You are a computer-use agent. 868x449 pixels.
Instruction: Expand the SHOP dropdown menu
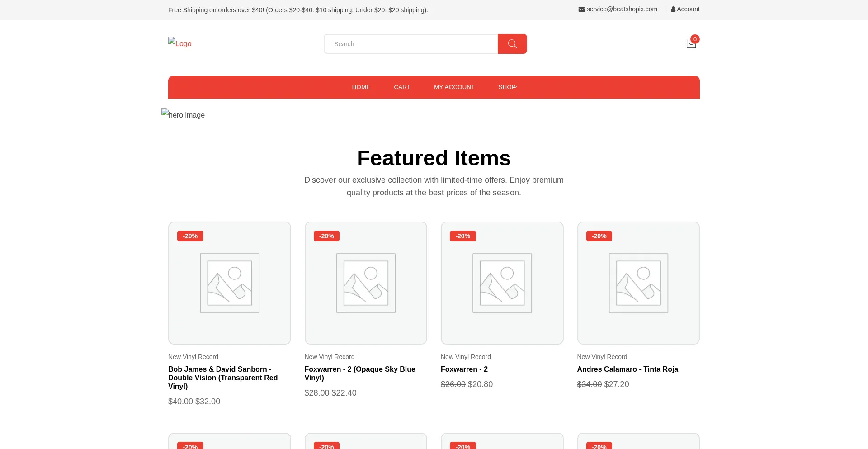click(x=507, y=87)
